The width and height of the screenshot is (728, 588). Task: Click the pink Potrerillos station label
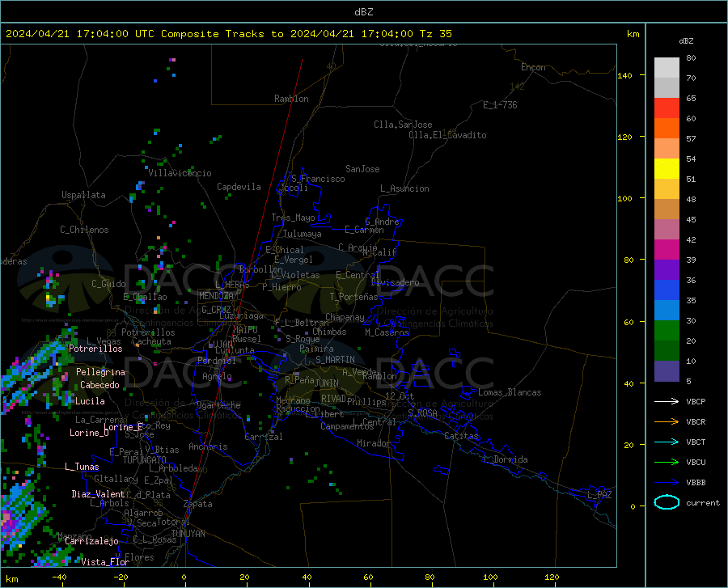click(95, 349)
